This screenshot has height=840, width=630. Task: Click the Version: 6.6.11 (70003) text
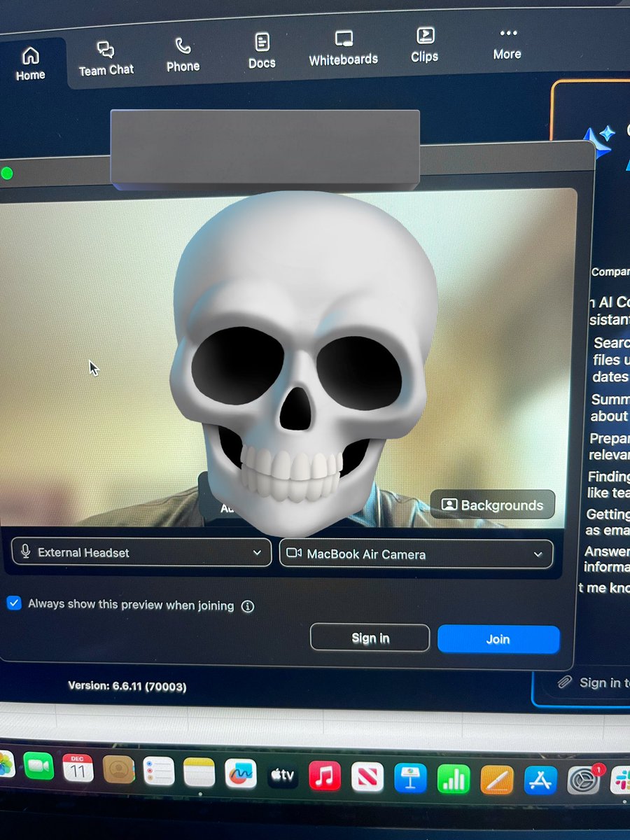(127, 687)
